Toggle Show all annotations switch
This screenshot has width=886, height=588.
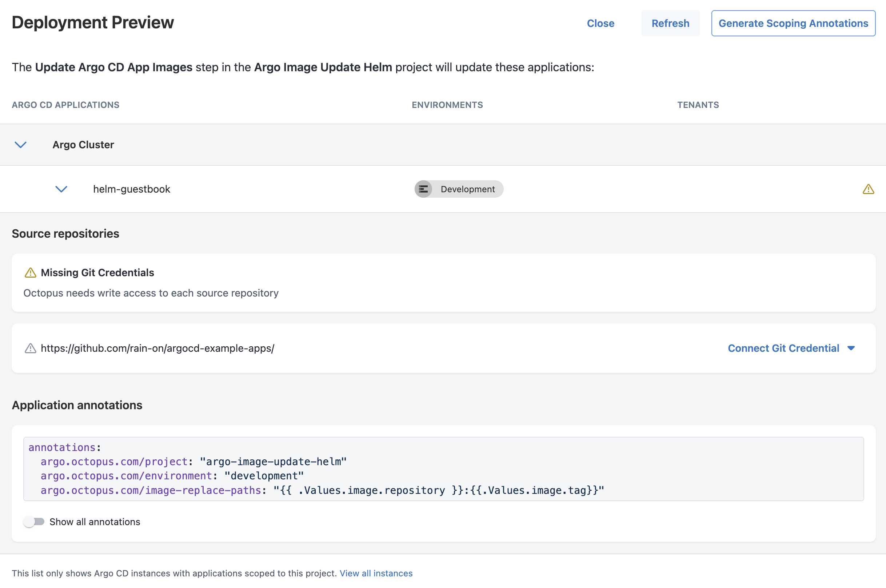pyautogui.click(x=34, y=521)
